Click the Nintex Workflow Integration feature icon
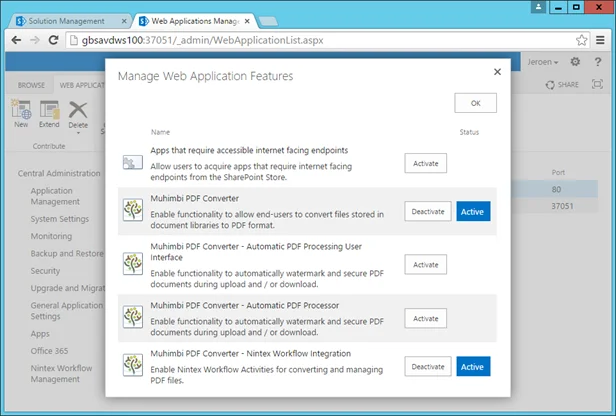Image resolution: width=616 pixels, height=416 pixels. click(132, 366)
